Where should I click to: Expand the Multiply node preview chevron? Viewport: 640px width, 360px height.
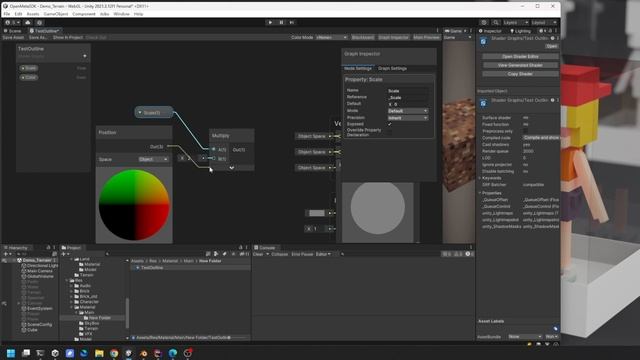pos(231,167)
